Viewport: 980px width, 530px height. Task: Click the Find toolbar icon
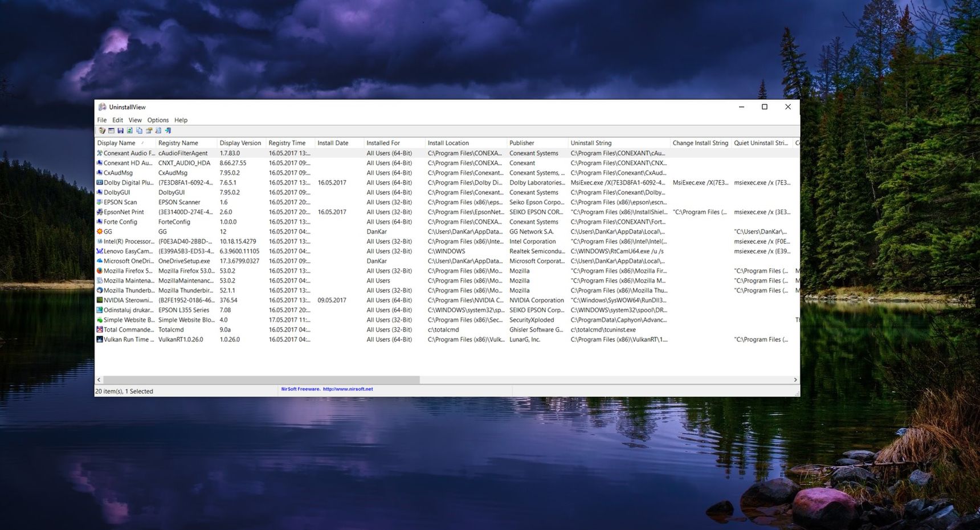pyautogui.click(x=158, y=131)
